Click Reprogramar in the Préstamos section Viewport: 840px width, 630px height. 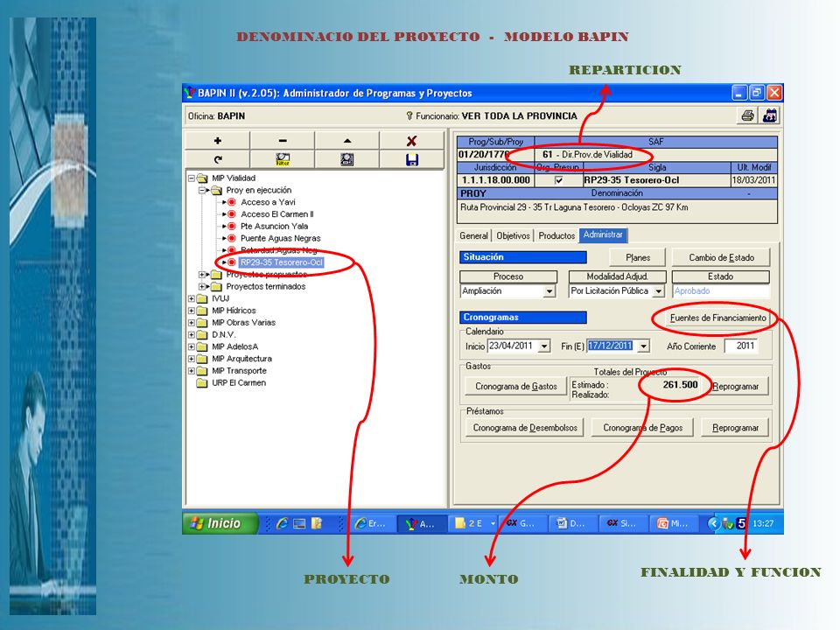tap(736, 428)
